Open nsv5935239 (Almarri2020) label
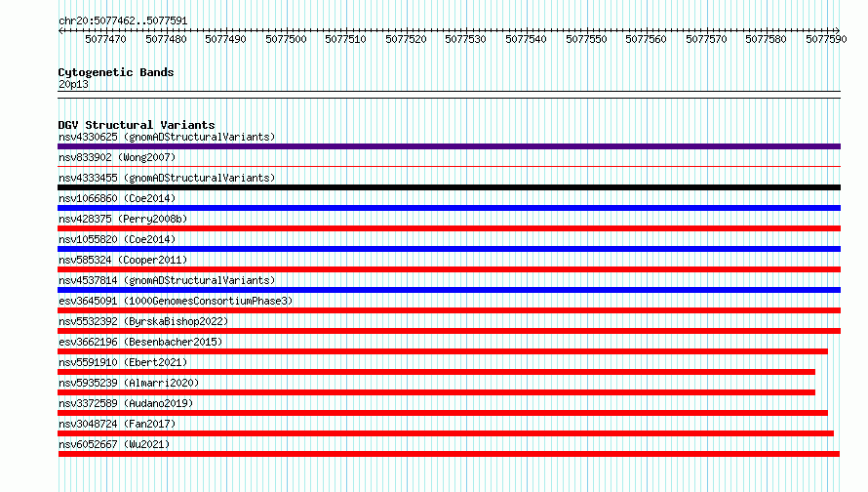The height and width of the screenshot is (492, 868). pyautogui.click(x=129, y=383)
